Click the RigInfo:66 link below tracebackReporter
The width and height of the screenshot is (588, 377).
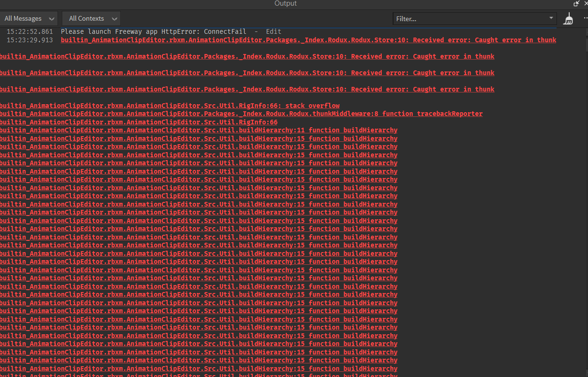pos(139,122)
